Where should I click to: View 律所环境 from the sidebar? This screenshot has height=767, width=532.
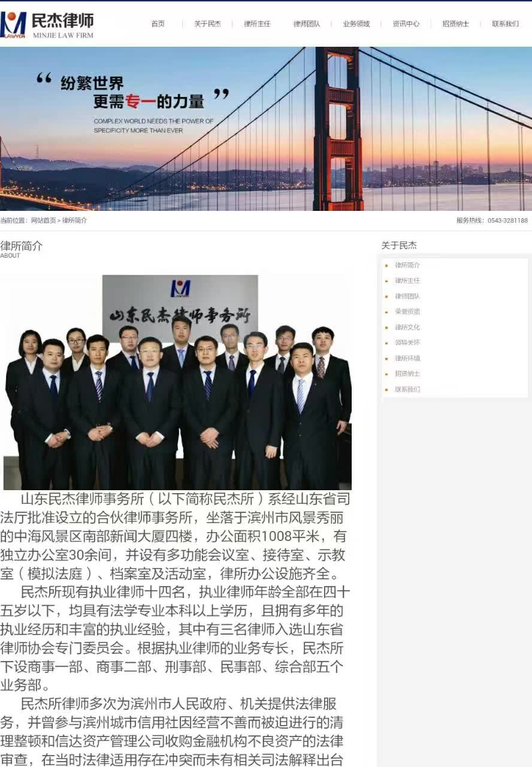[407, 358]
